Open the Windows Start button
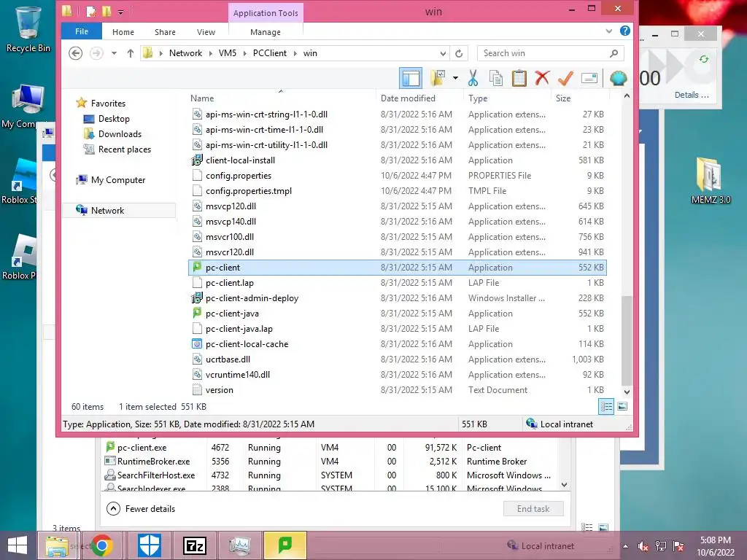 tap(18, 545)
